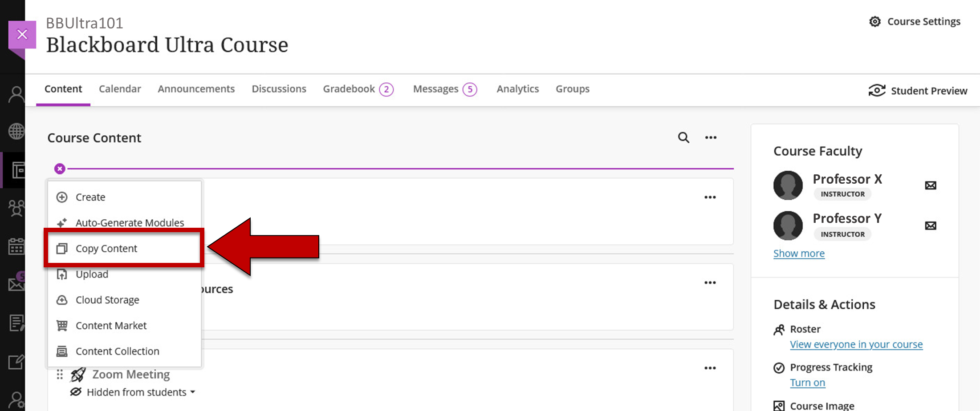Viewport: 980px width, 411px height.
Task: Open the Announcements tab
Action: pyautogui.click(x=196, y=89)
